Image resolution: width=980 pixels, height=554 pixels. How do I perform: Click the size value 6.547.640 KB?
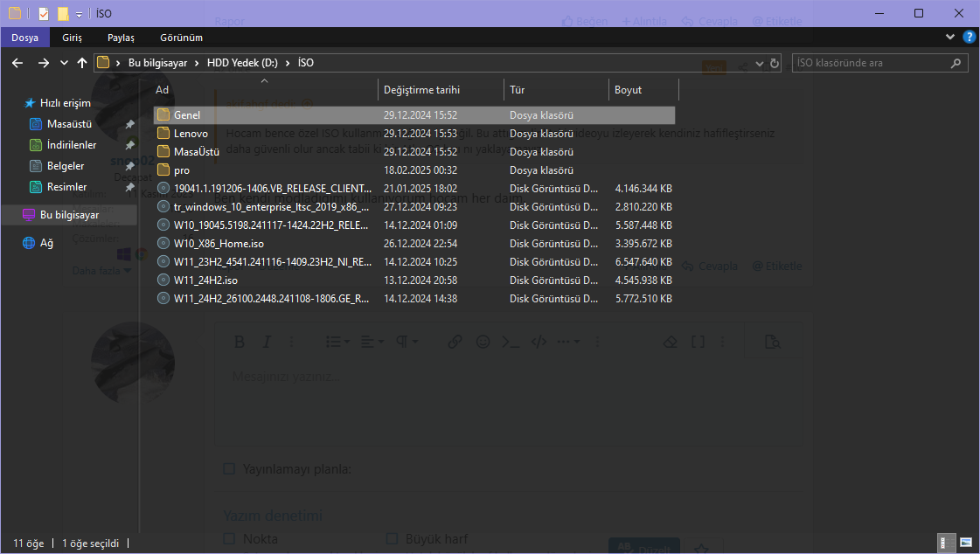coord(643,261)
